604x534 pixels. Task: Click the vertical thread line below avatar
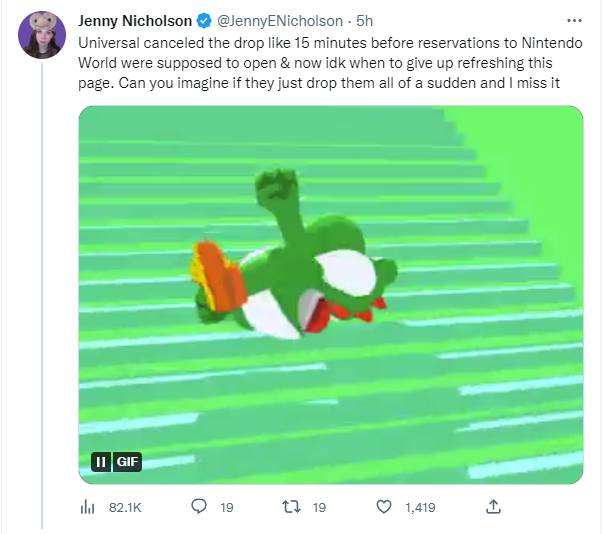[42, 296]
